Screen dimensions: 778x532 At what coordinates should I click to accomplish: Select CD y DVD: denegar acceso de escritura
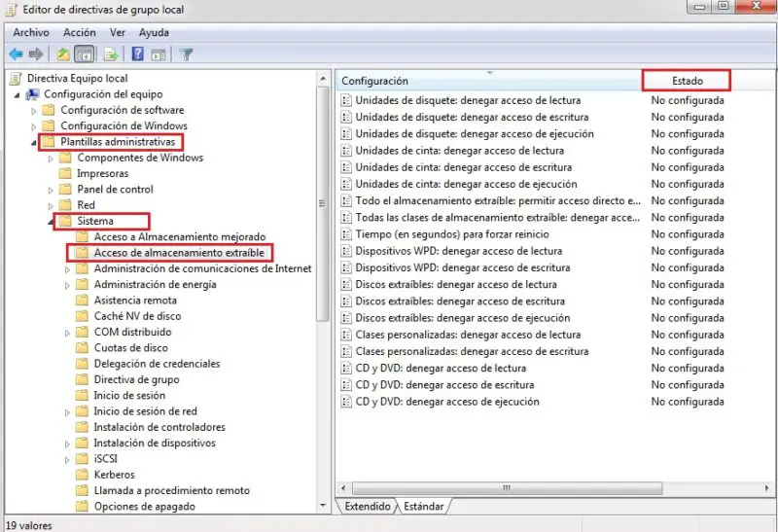click(444, 384)
